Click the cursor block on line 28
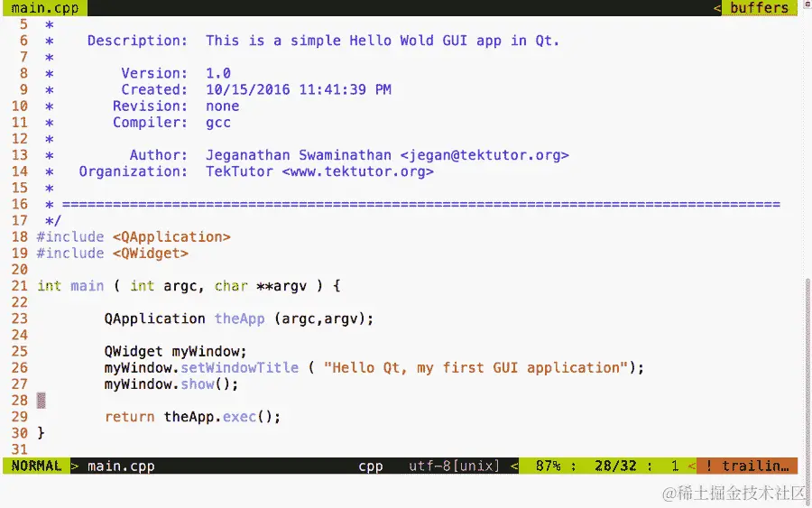 pos(42,401)
